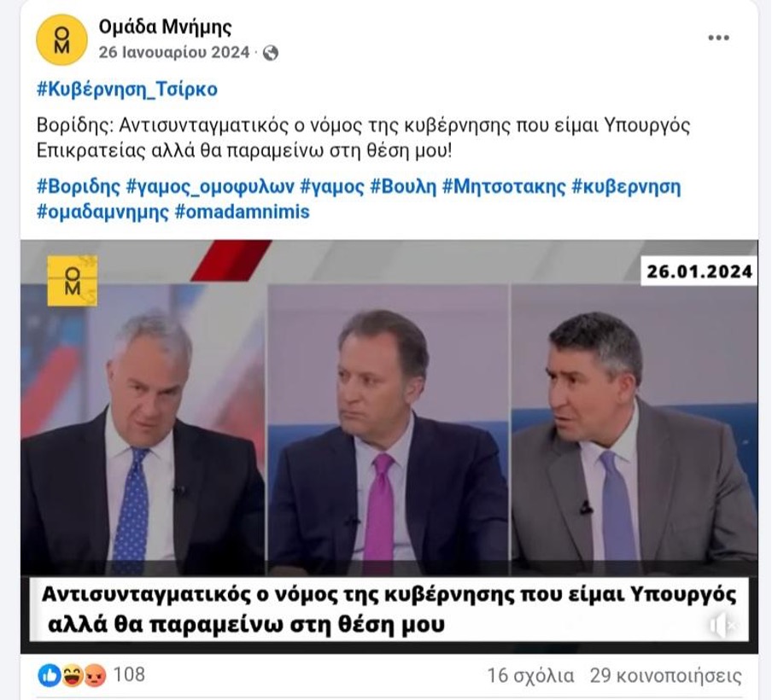Click the laughing Haha reaction icon
Viewport: 772px width, 700px height.
pyautogui.click(x=73, y=675)
